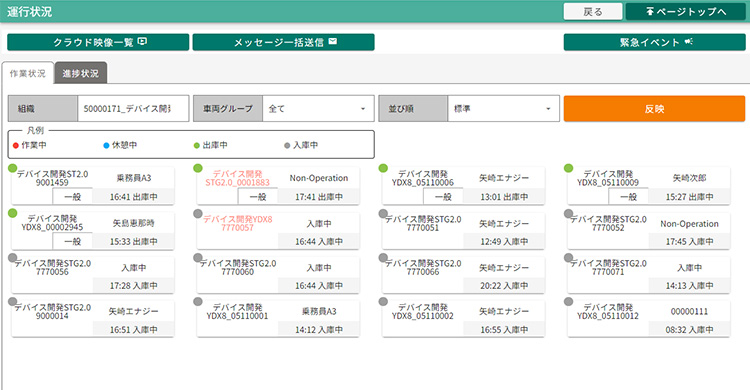750x390 pixels.
Task: Click gray status dot on 7770066 card
Action: click(x=383, y=257)
